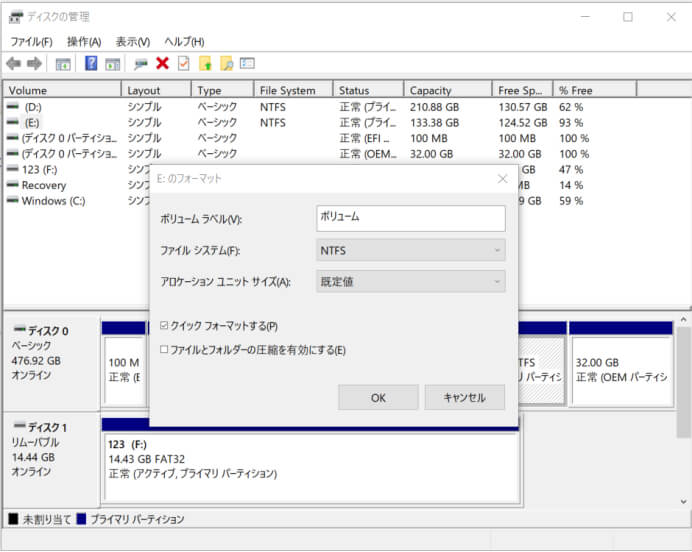Image resolution: width=692 pixels, height=552 pixels.
Task: Sort by the Volume column header
Action: pyautogui.click(x=62, y=90)
